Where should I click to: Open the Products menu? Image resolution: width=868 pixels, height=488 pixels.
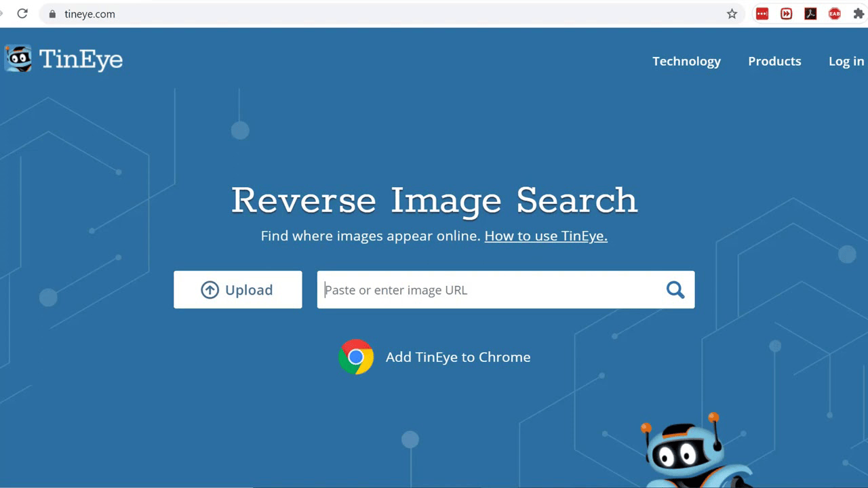(x=774, y=61)
